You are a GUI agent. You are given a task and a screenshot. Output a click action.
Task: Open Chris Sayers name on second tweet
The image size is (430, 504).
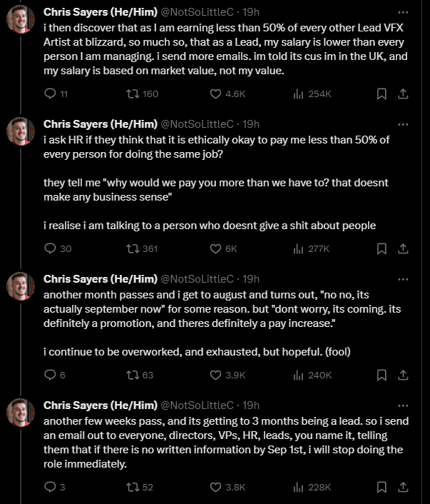[x=101, y=124]
